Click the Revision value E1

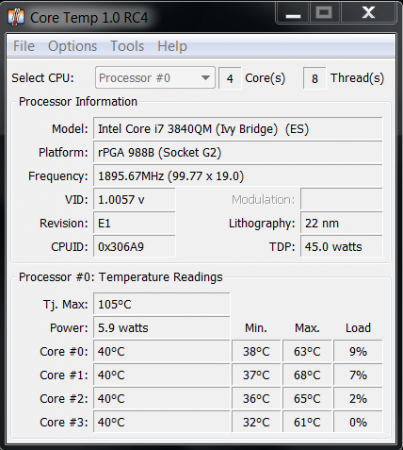pyautogui.click(x=134, y=223)
